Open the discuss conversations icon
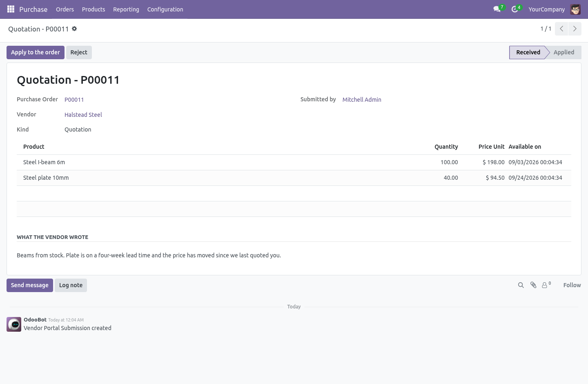 (497, 9)
